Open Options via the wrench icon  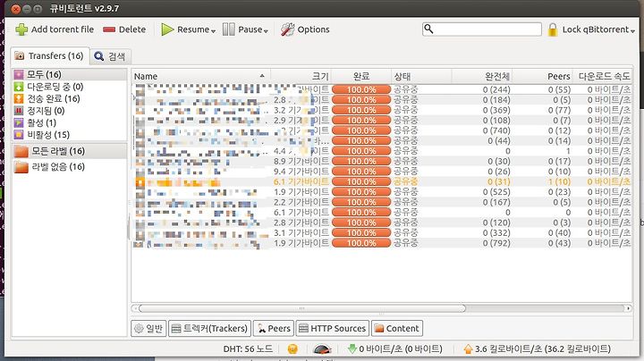[x=287, y=29]
